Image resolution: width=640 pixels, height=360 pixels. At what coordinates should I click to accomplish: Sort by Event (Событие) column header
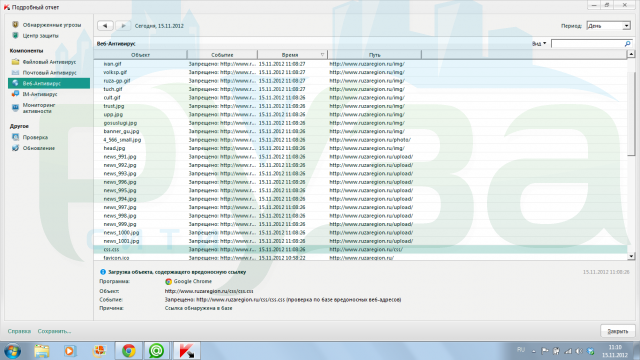point(222,55)
